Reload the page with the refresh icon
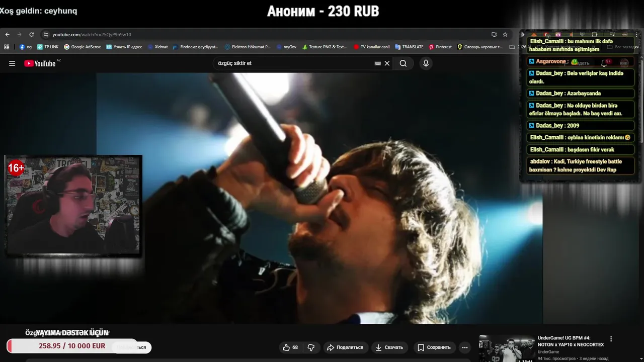This screenshot has width=644, height=362. (31, 35)
